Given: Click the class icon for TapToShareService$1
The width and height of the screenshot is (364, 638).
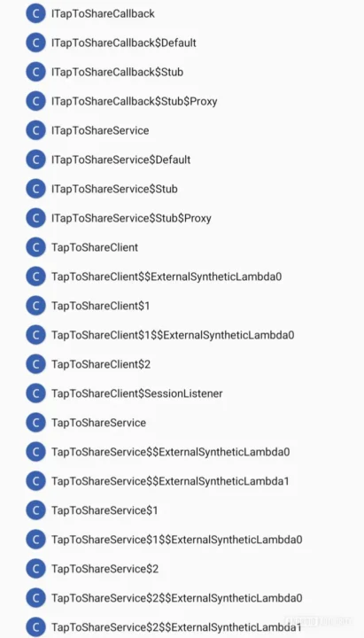Looking at the screenshot, I should click(35, 510).
